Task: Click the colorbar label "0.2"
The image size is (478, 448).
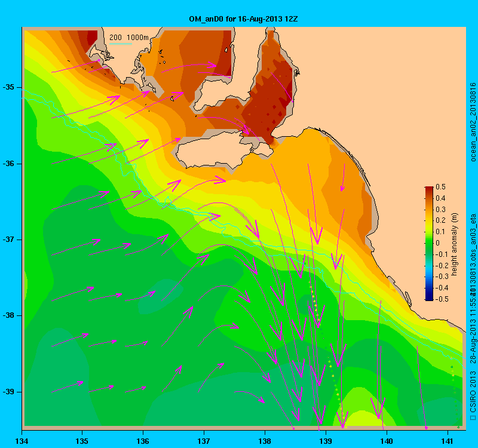Action: pyautogui.click(x=440, y=220)
